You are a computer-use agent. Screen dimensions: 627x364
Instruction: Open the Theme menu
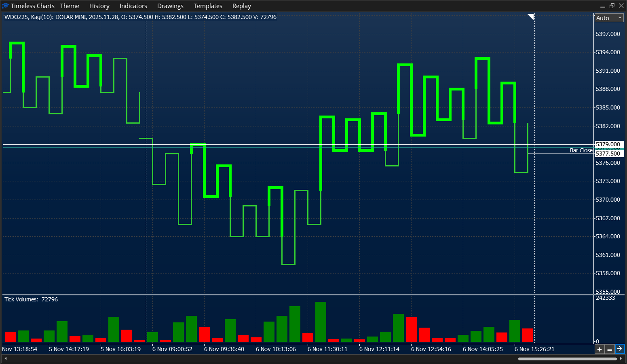(70, 6)
